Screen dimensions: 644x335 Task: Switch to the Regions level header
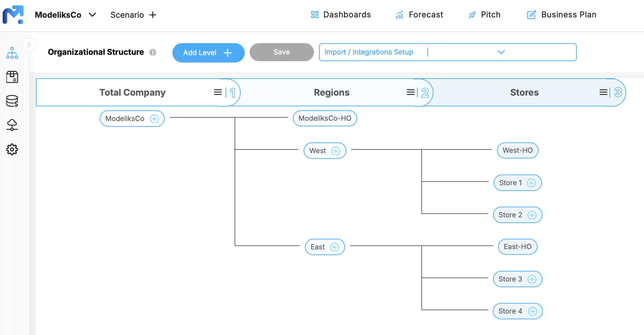coord(331,92)
